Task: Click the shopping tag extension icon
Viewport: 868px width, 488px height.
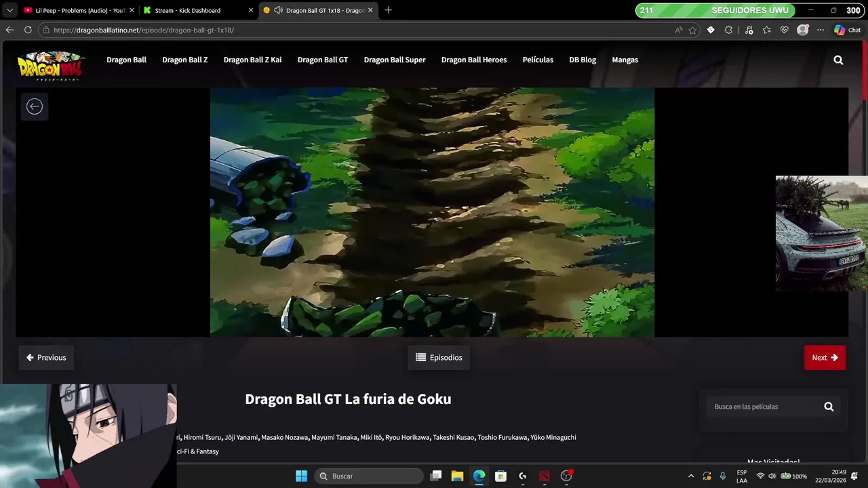Action: pos(711,30)
